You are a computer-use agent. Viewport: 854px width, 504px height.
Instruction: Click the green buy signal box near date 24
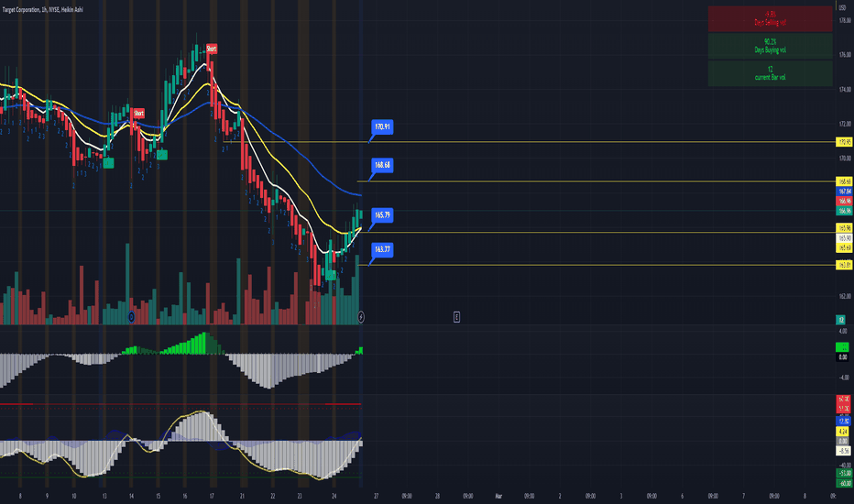331,275
